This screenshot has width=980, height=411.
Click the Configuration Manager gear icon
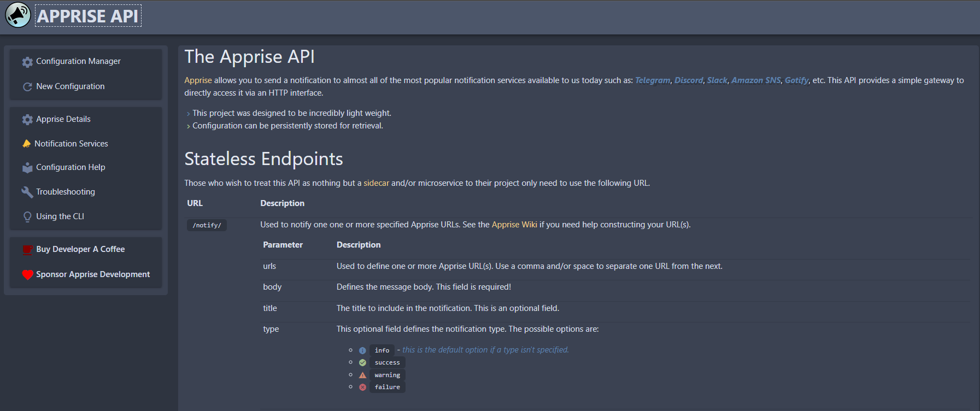click(x=27, y=62)
